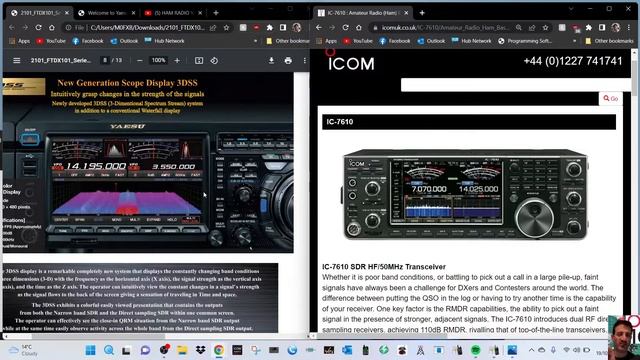Reload the Icom page
640x360 pixels.
coord(345,27)
